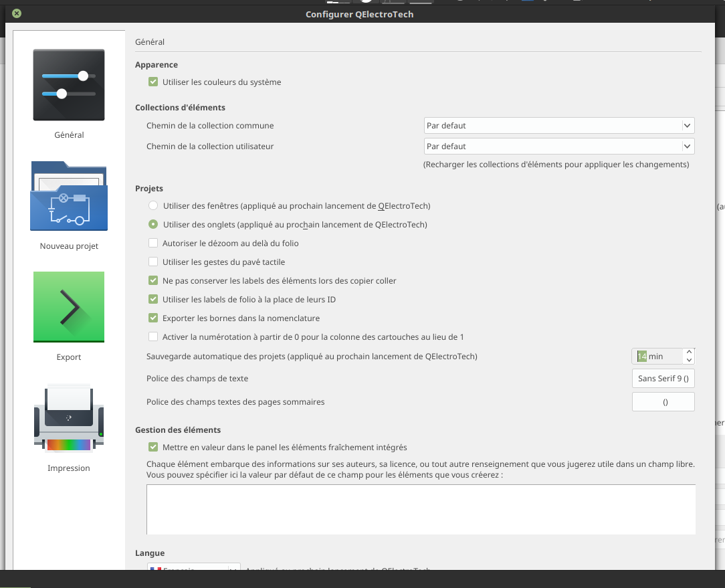Screen dimensions: 725x588
Task: Uncheck Utiliser les couleurs du système
Action: coord(154,82)
